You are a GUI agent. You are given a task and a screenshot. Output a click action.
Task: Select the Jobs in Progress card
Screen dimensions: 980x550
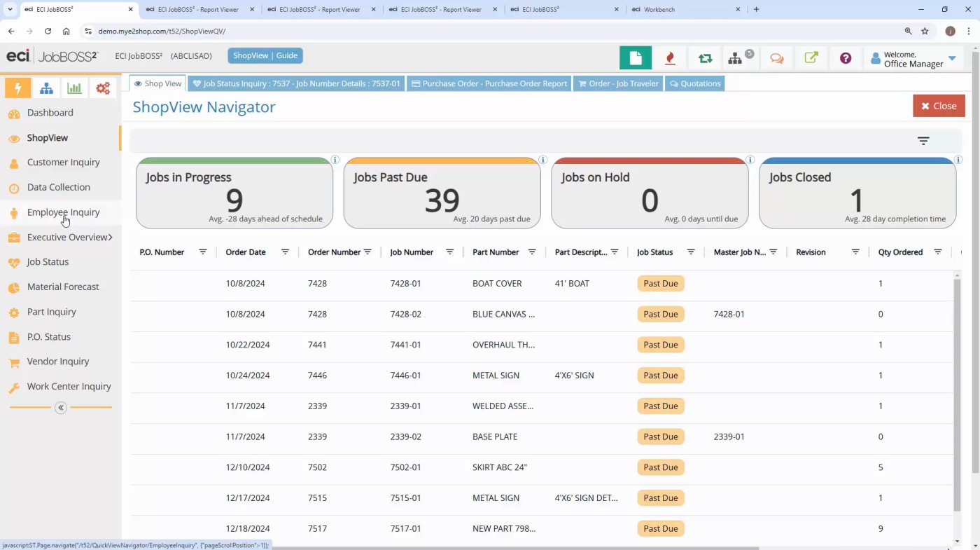[x=234, y=193]
